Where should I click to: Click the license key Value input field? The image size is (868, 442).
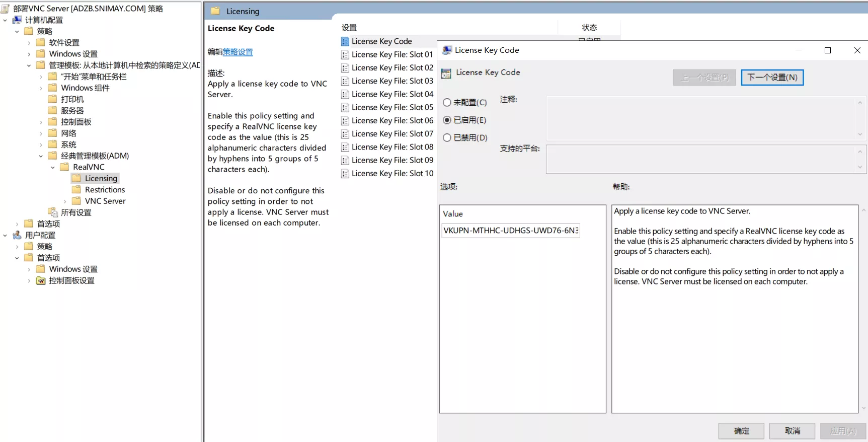510,231
